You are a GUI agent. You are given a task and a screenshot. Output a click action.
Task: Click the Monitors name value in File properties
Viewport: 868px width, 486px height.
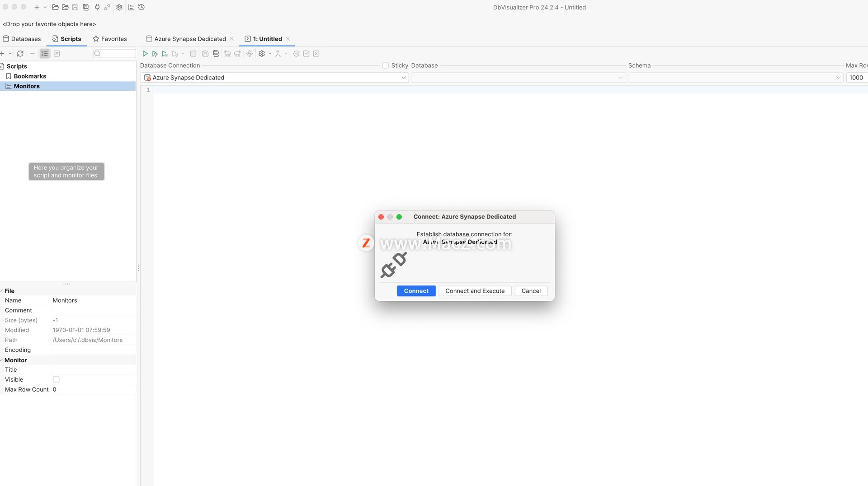65,300
